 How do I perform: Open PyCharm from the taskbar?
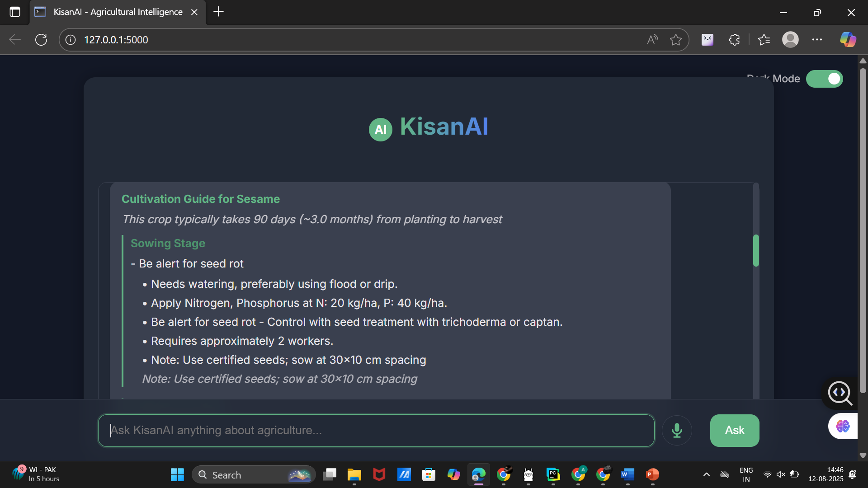point(553,474)
